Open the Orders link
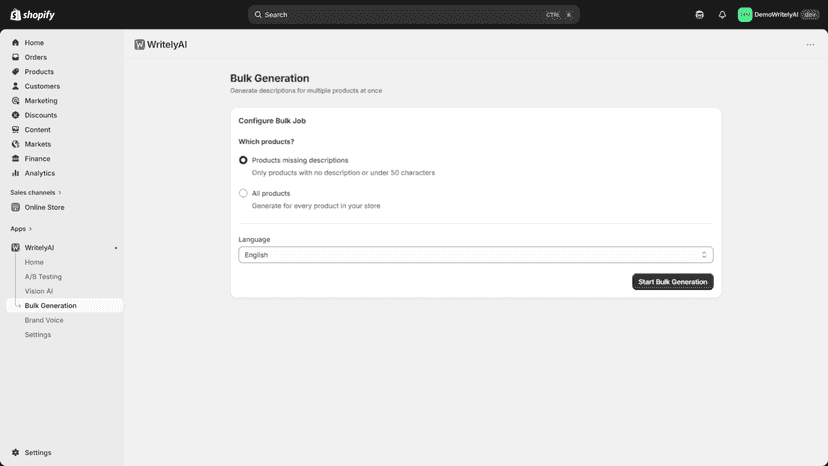 pyautogui.click(x=35, y=57)
